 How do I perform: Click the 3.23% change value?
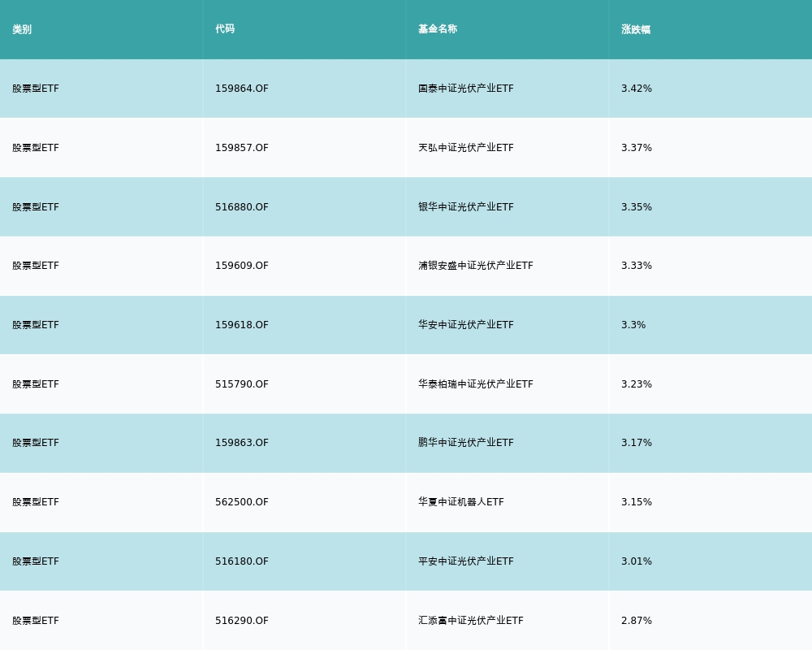(x=637, y=384)
